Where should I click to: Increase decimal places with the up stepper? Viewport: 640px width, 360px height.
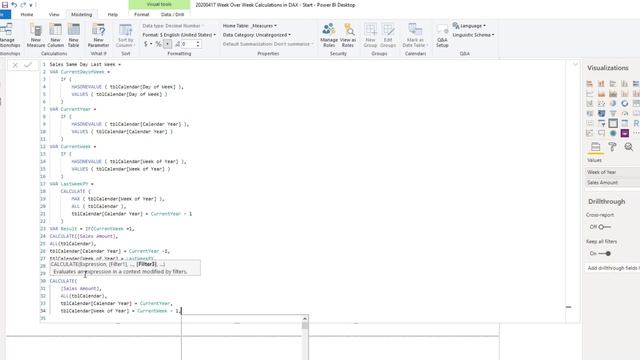coord(198,42)
